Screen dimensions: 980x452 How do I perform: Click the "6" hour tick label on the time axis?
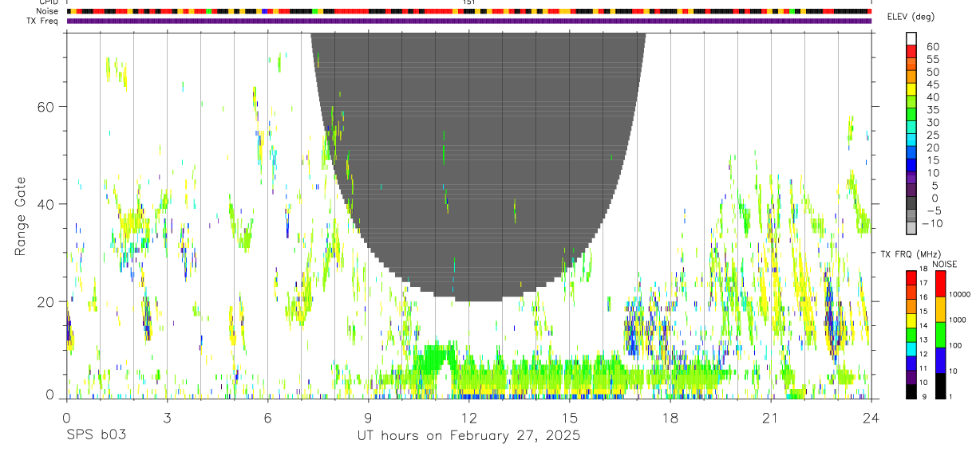click(x=267, y=418)
